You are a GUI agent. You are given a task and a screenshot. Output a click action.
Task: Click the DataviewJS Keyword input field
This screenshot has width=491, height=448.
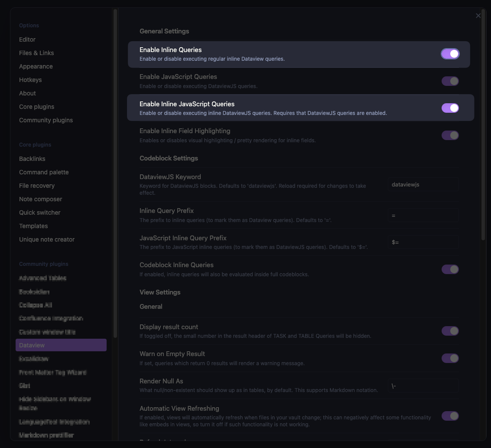(x=423, y=185)
